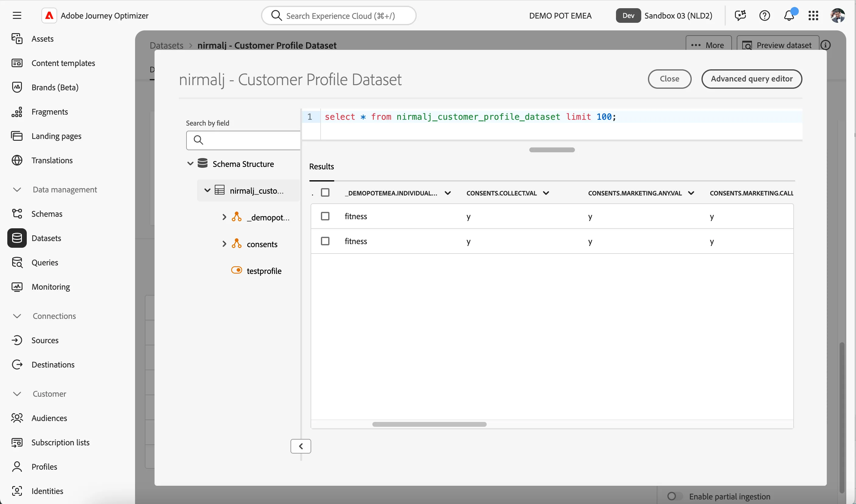Open the feedback chat icon
The image size is (856, 504).
tap(740, 16)
